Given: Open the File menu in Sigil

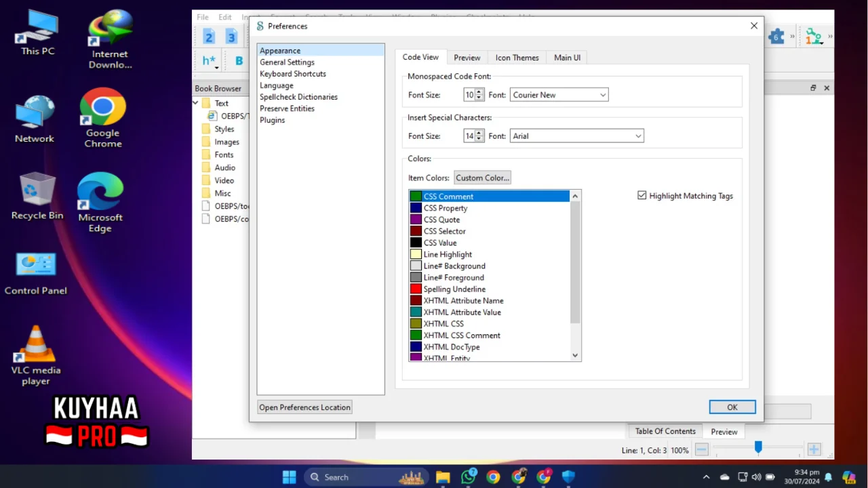Looking at the screenshot, I should point(203,17).
